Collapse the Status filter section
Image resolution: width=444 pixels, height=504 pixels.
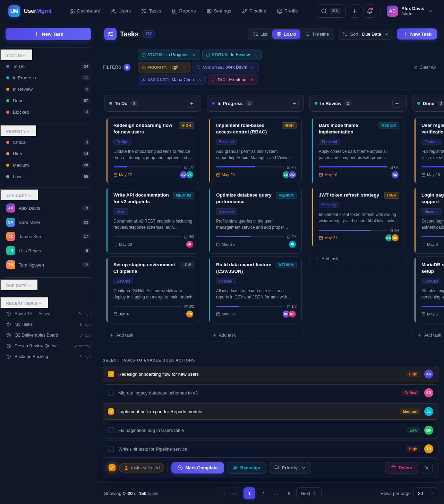coord(16,55)
